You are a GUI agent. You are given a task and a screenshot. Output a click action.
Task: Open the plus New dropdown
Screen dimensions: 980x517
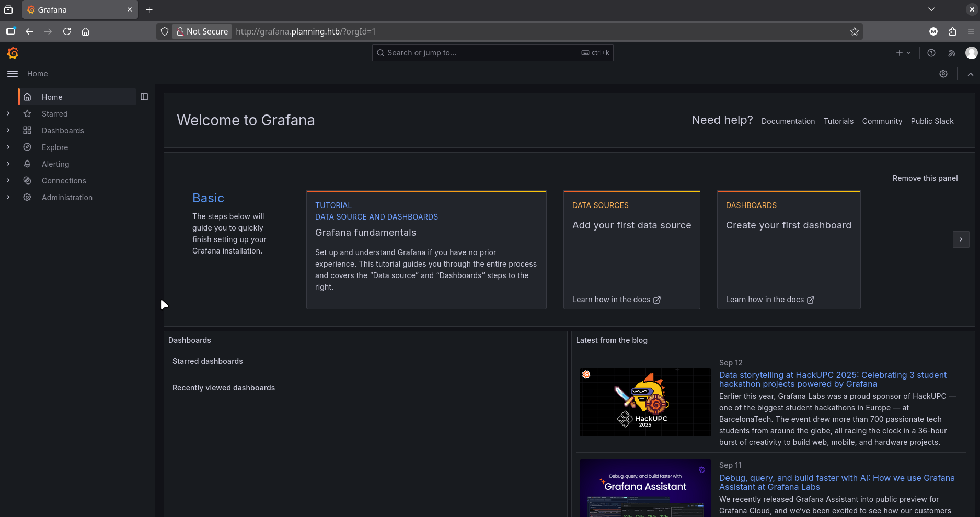coord(903,53)
